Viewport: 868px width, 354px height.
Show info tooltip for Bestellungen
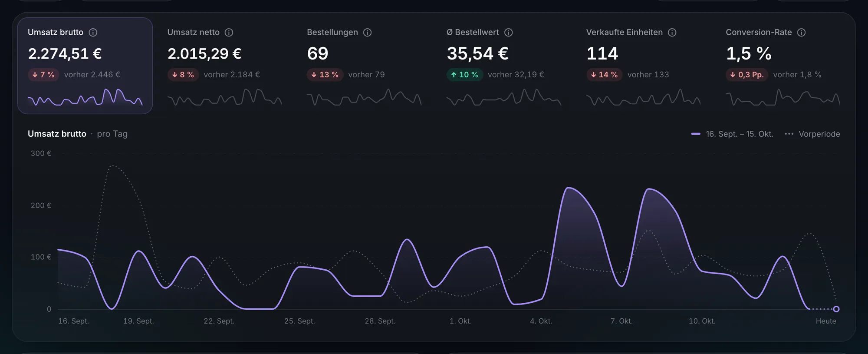point(368,33)
